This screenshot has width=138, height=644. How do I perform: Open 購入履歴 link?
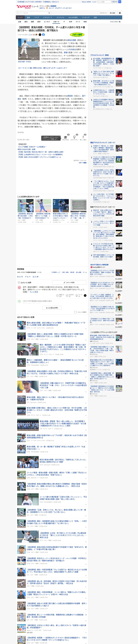[x=112, y=13]
